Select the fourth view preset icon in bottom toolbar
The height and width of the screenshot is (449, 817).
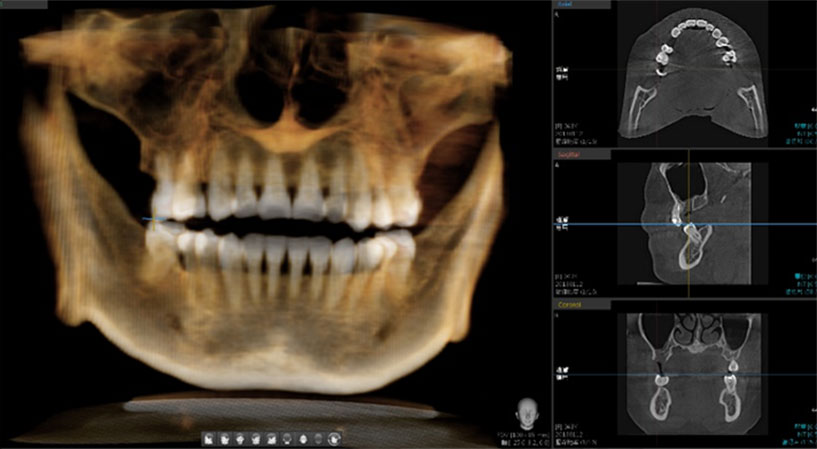pyautogui.click(x=257, y=438)
